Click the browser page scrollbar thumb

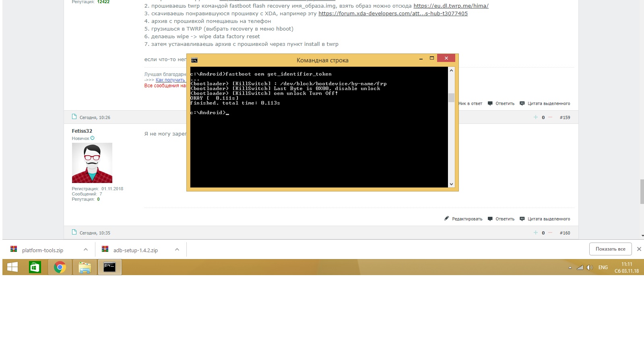[x=642, y=192]
